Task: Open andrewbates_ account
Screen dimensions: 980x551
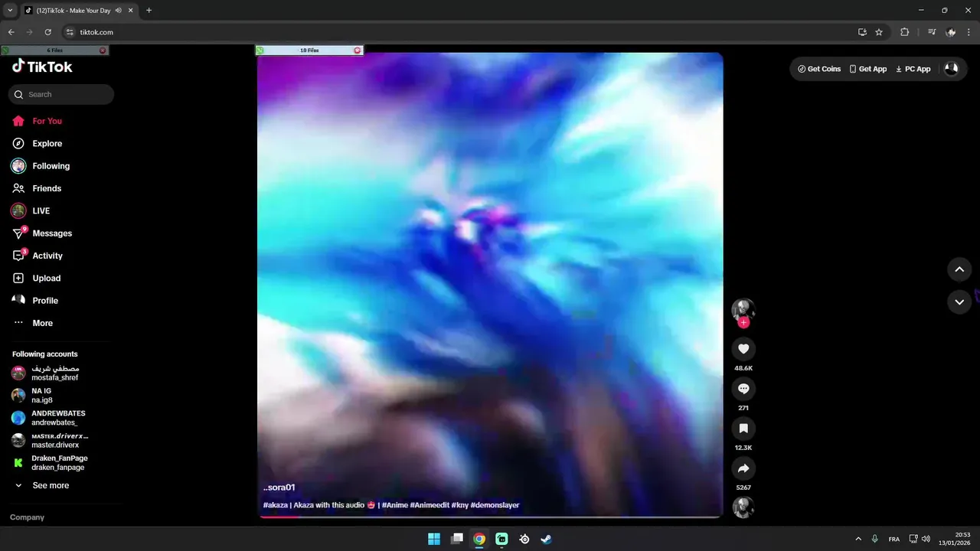Action: (x=60, y=418)
